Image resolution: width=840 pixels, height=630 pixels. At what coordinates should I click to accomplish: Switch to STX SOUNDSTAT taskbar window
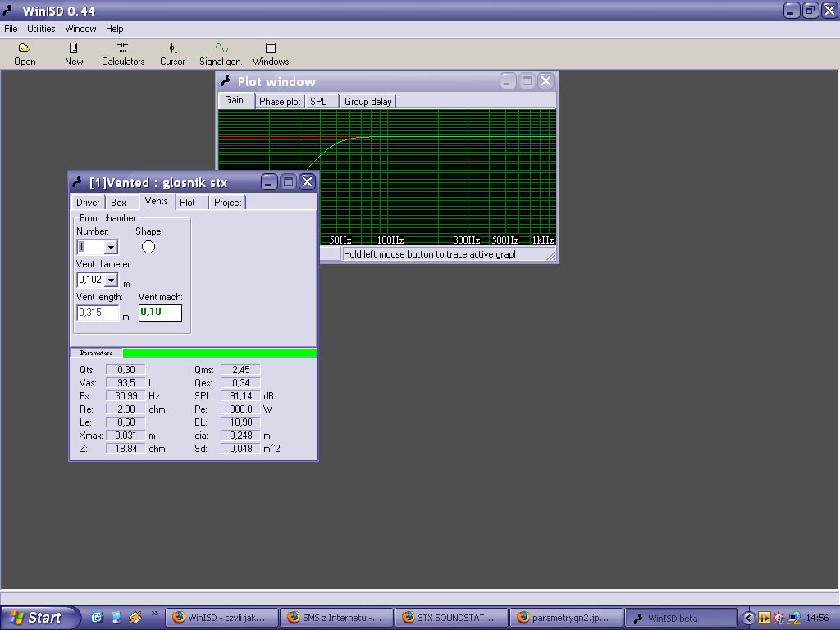450,618
